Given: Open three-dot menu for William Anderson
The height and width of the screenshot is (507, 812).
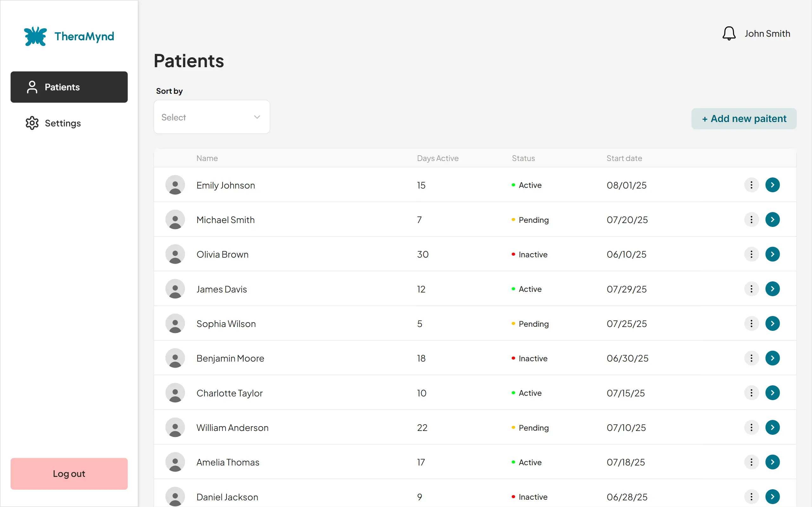Looking at the screenshot, I should 751,427.
